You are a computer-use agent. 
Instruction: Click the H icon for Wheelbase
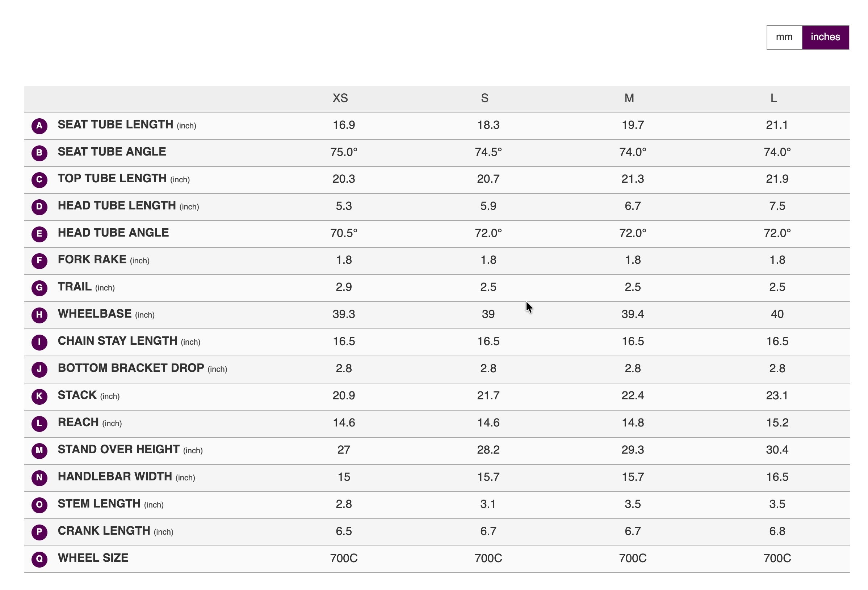[39, 315]
